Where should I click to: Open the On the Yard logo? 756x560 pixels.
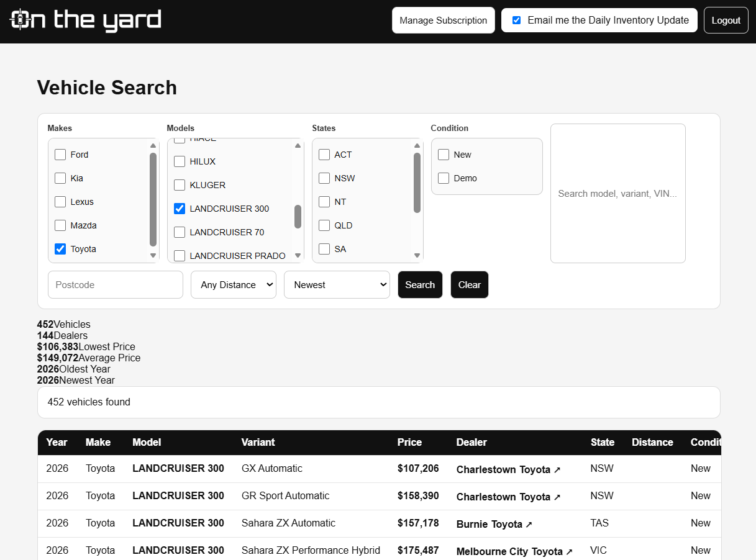tap(85, 20)
